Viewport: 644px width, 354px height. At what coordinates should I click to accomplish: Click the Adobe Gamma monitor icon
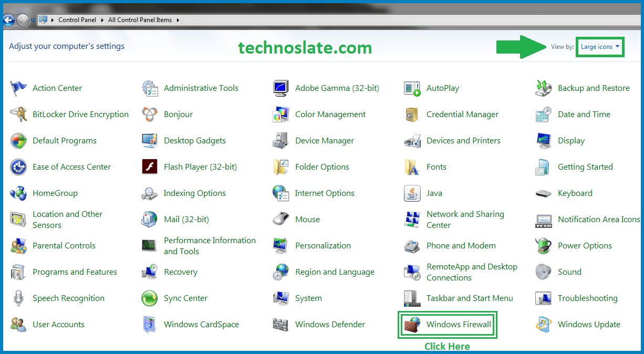click(281, 88)
